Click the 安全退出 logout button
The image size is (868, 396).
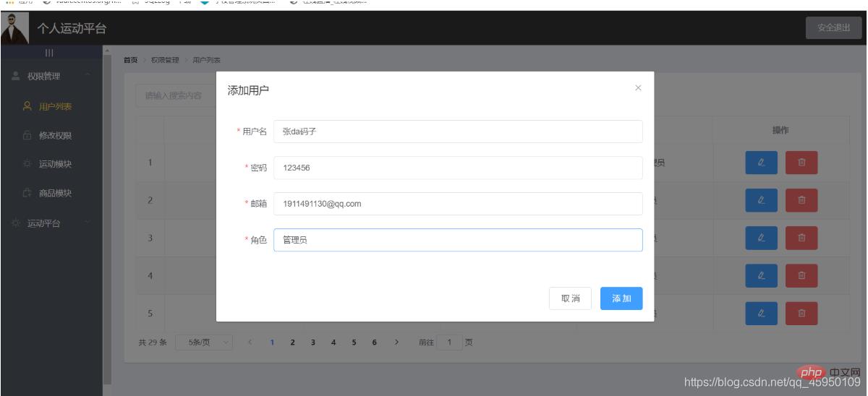(832, 28)
